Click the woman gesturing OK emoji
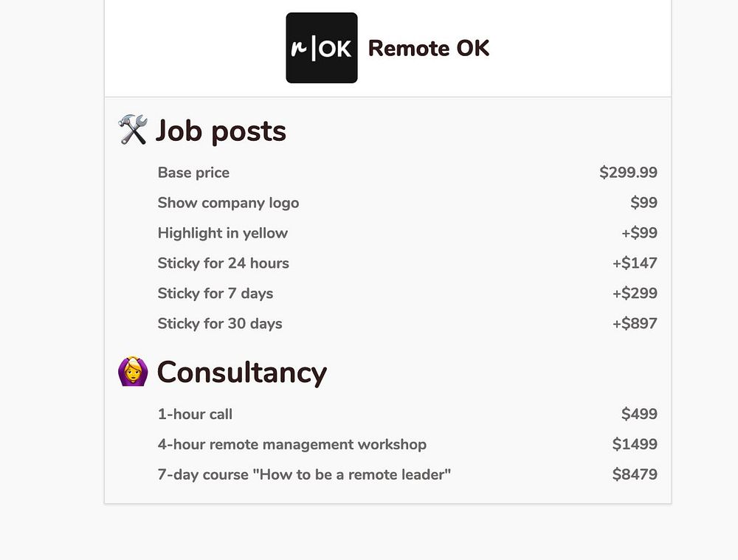 (x=133, y=372)
